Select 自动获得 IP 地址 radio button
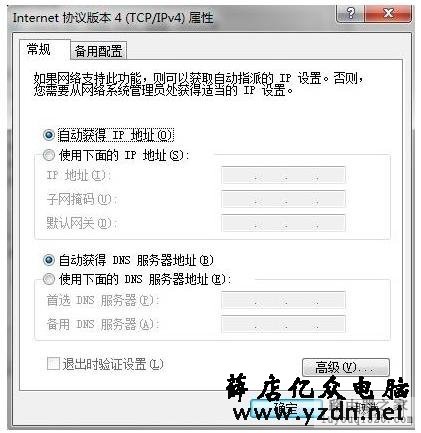 (x=49, y=135)
